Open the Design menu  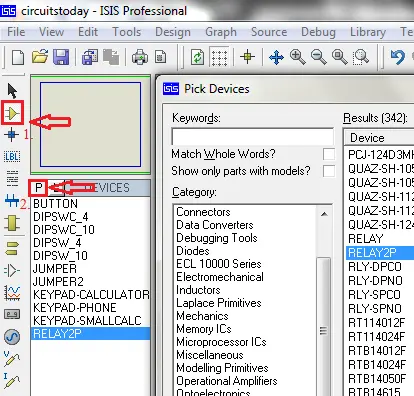[173, 32]
